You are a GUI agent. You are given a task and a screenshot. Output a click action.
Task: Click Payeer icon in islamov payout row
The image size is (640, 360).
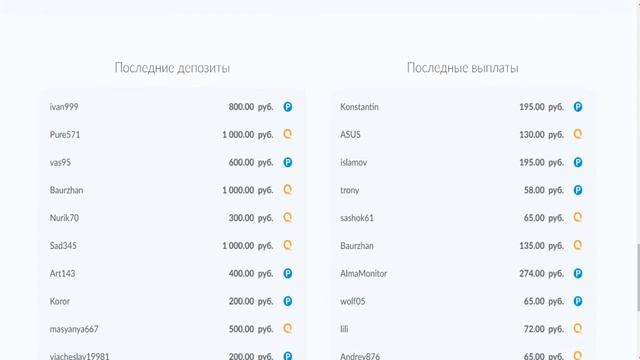point(578,162)
